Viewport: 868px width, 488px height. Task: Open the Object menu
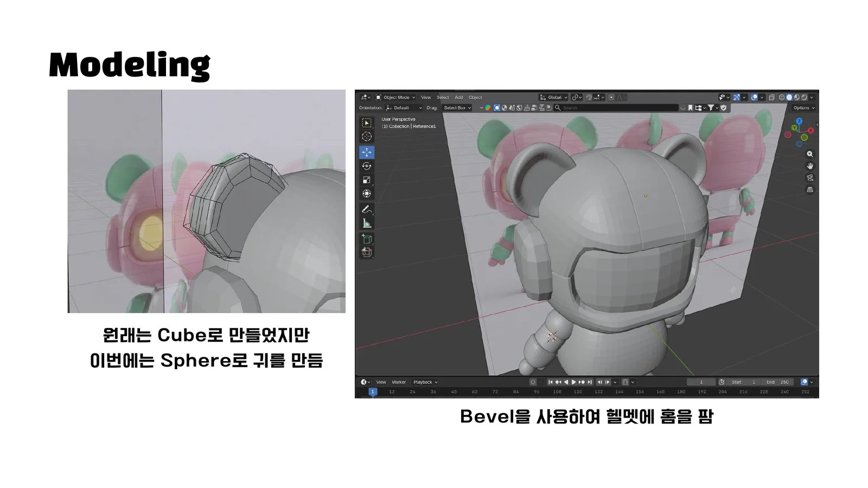[x=475, y=98]
